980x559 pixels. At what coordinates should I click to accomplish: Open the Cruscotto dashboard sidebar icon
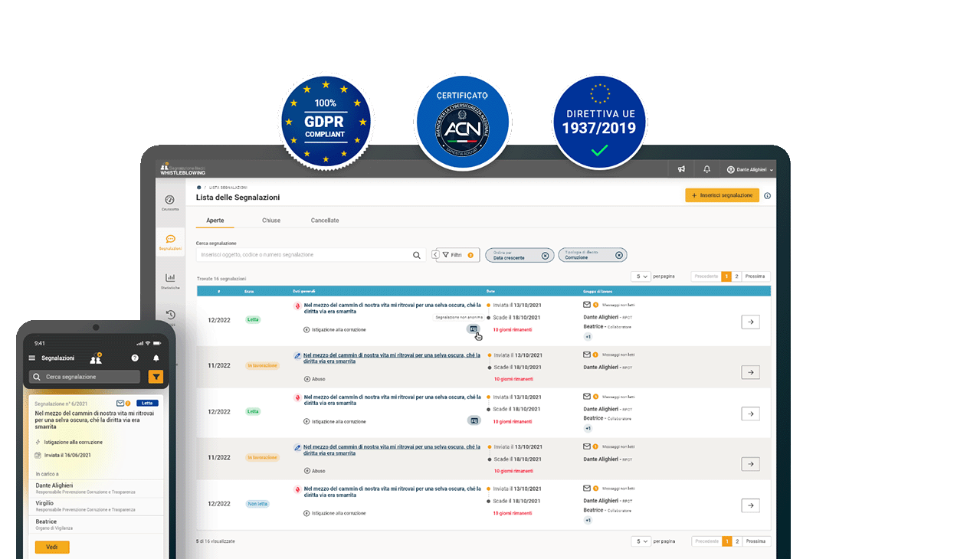(170, 201)
